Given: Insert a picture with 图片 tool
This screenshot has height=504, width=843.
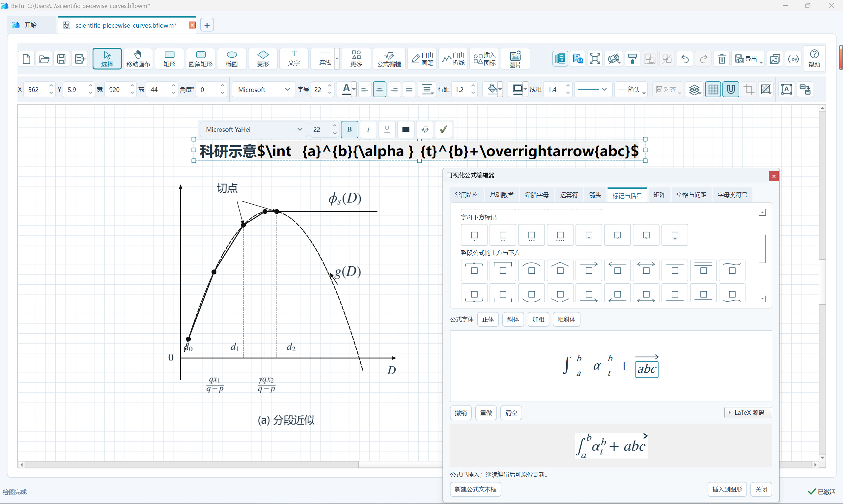Looking at the screenshot, I should (515, 59).
